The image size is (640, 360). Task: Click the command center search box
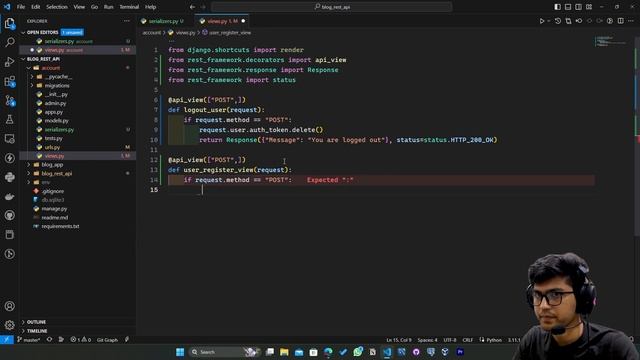click(x=331, y=7)
